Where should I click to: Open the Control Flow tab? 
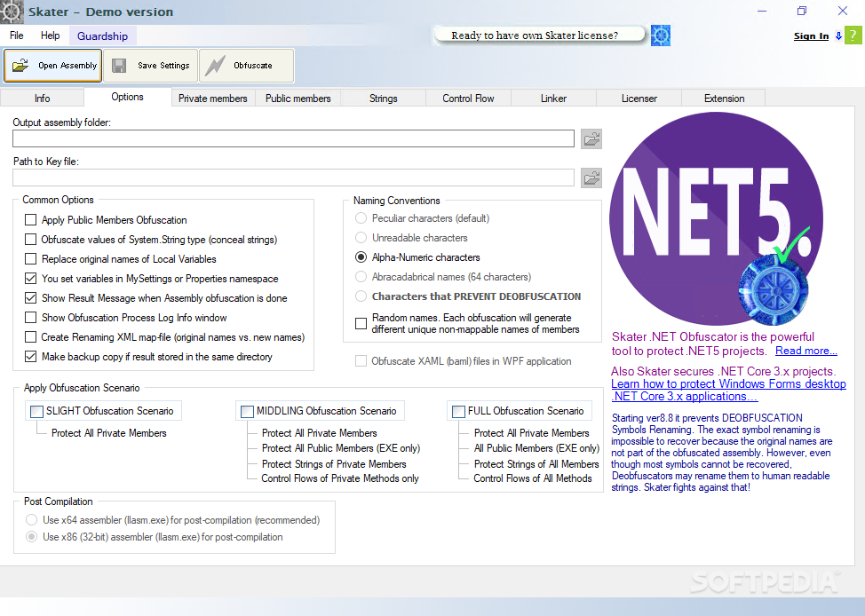(468, 99)
